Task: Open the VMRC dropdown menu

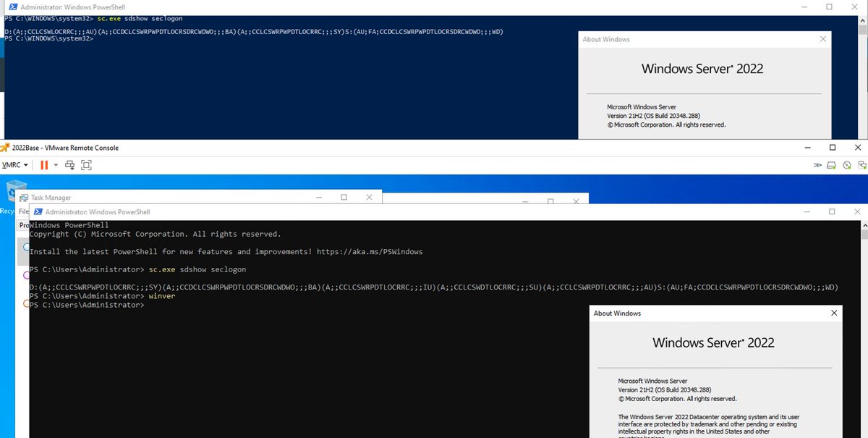Action: coord(15,165)
